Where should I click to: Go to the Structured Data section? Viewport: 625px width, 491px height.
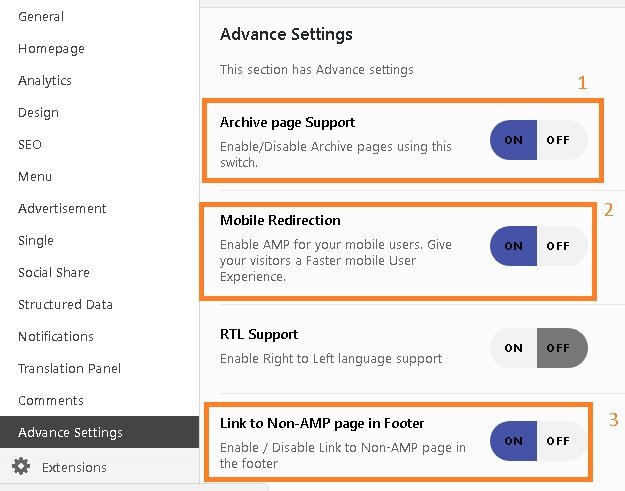[65, 305]
